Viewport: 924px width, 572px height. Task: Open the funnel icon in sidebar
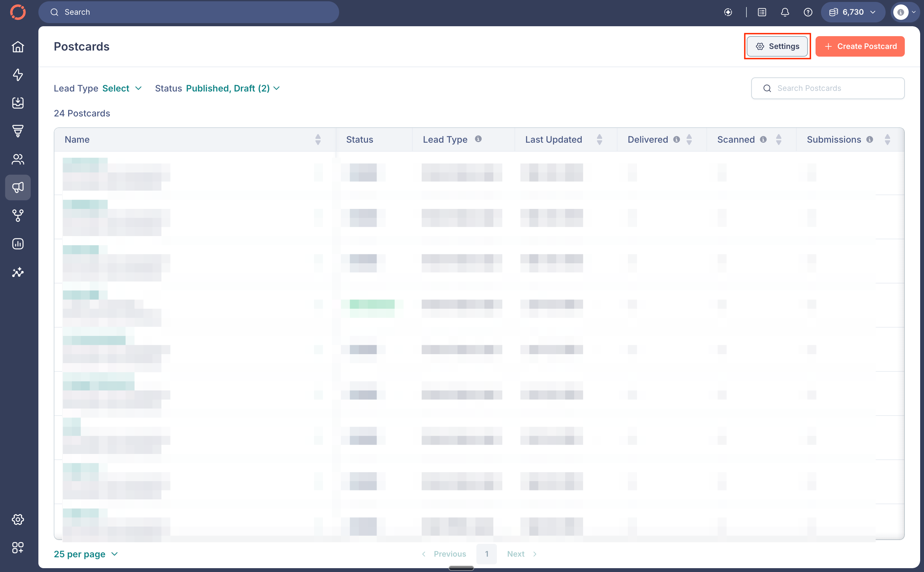(x=18, y=131)
